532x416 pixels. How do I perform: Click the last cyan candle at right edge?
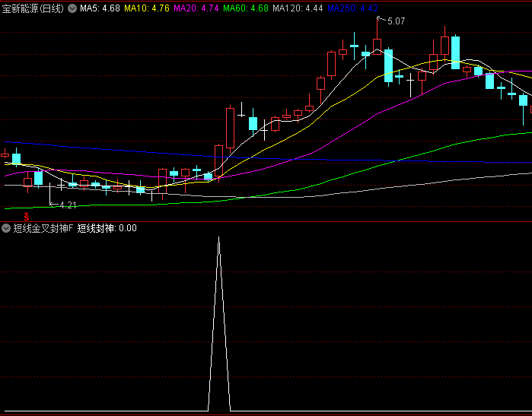[x=524, y=100]
